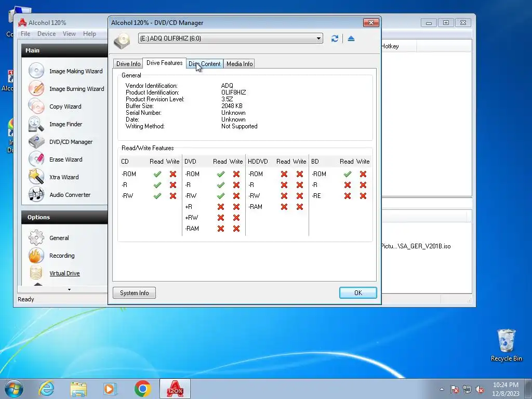The image size is (532, 399).
Task: Click the Action Center flag tray icon
Action: (455, 389)
